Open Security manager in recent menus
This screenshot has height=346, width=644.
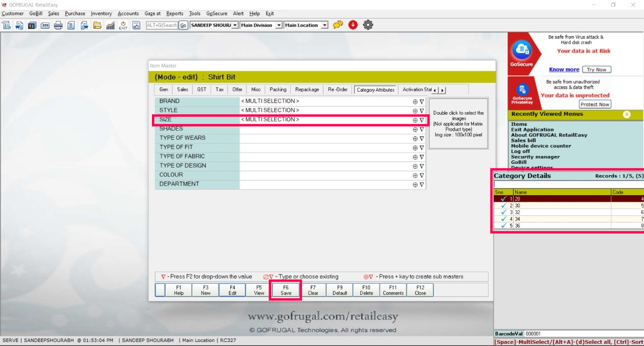(x=535, y=157)
